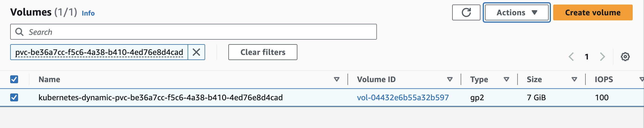Focus the volumes Search field
The image size is (644, 128).
tap(194, 32)
